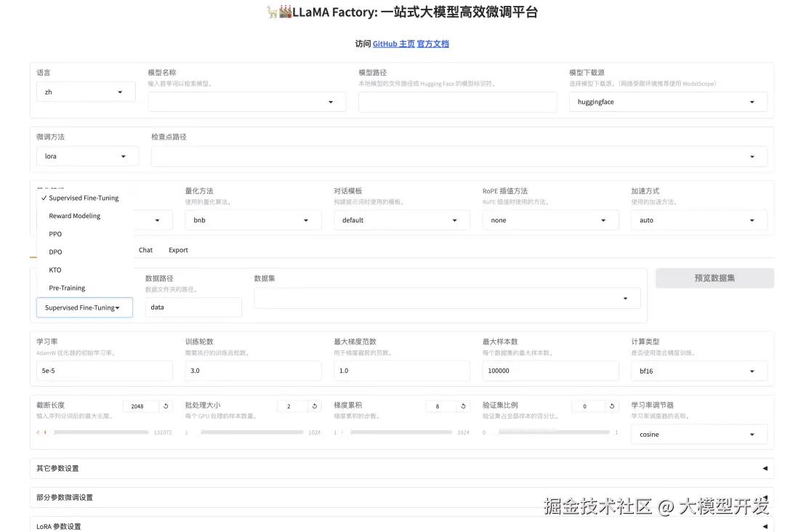The width and height of the screenshot is (785, 532).
Task: Click the 最大样本数 field showing 100000
Action: click(550, 371)
